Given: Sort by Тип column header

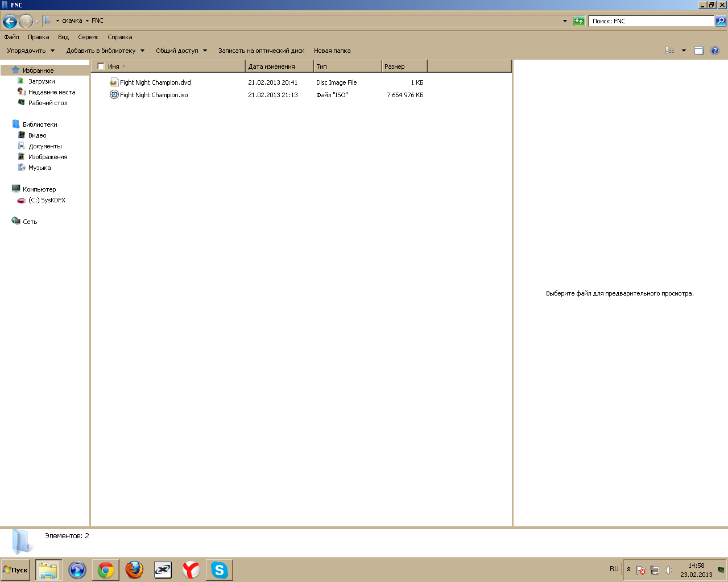Looking at the screenshot, I should click(348, 66).
